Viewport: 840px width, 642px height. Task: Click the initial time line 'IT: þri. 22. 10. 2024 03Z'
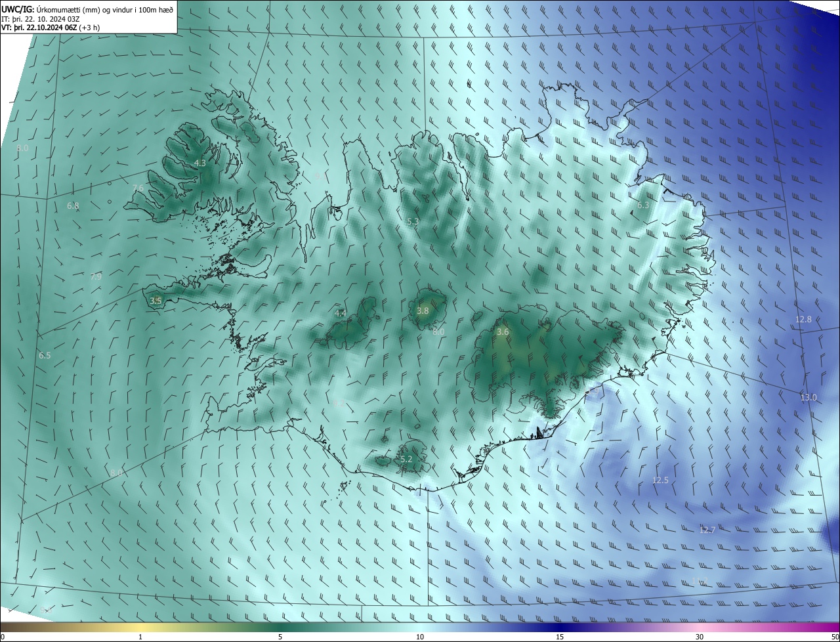coord(40,19)
